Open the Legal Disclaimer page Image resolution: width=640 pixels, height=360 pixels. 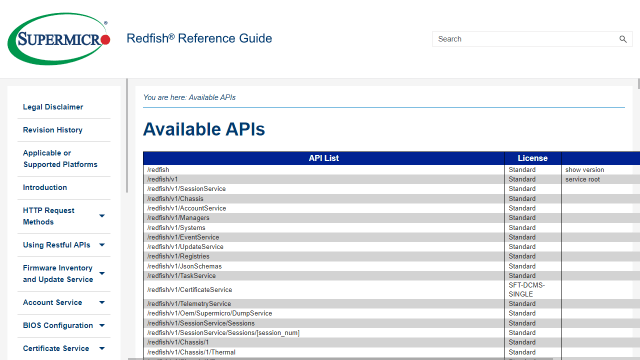pos(53,107)
